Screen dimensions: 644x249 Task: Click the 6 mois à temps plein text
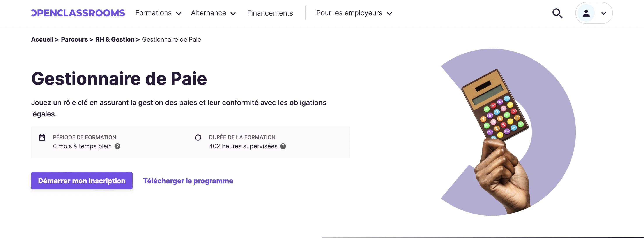[x=82, y=146]
